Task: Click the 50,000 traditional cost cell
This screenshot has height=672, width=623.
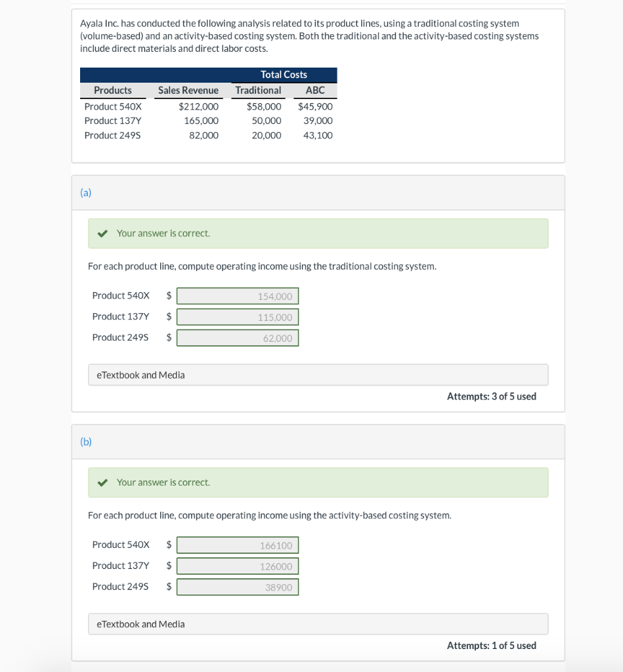Action: pos(267,121)
